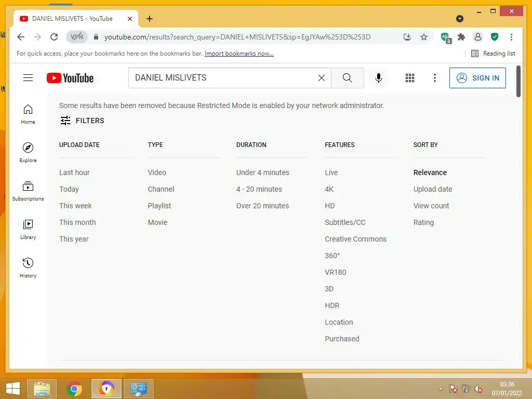The height and width of the screenshot is (399, 532).
Task: Click SIGN IN button
Action: [477, 78]
